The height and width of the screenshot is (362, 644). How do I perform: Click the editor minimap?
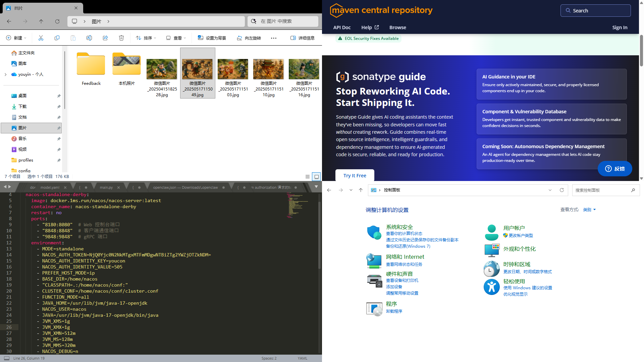298,205
